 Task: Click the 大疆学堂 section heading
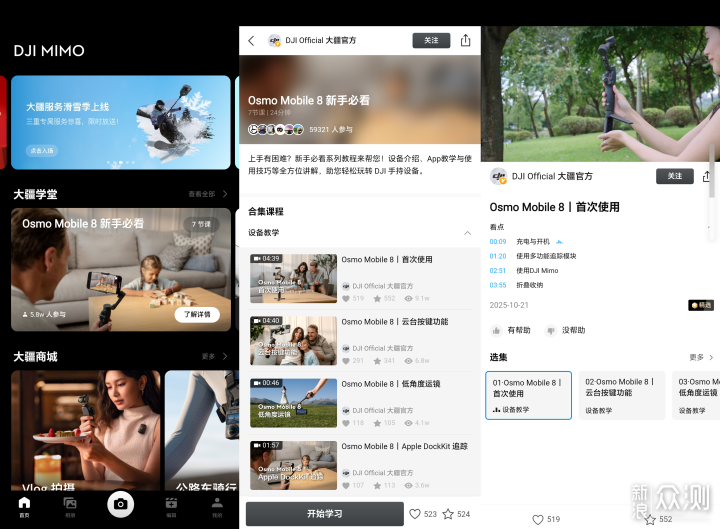click(x=35, y=194)
